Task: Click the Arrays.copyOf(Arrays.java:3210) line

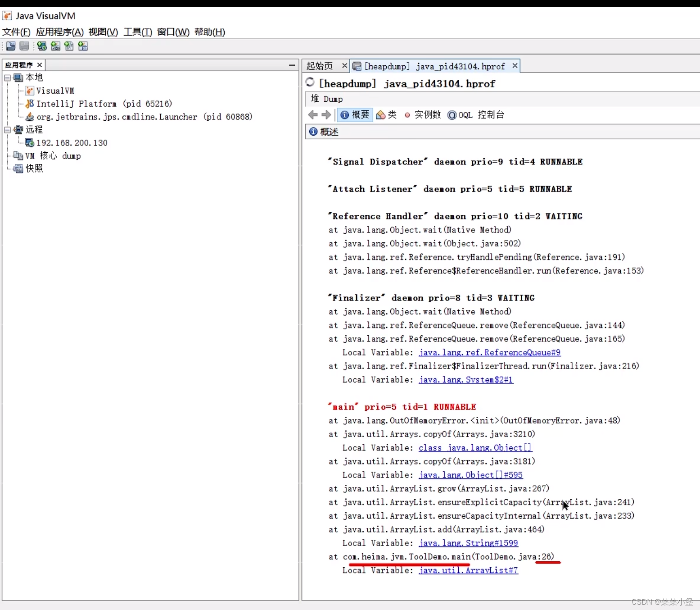Action: coord(432,434)
